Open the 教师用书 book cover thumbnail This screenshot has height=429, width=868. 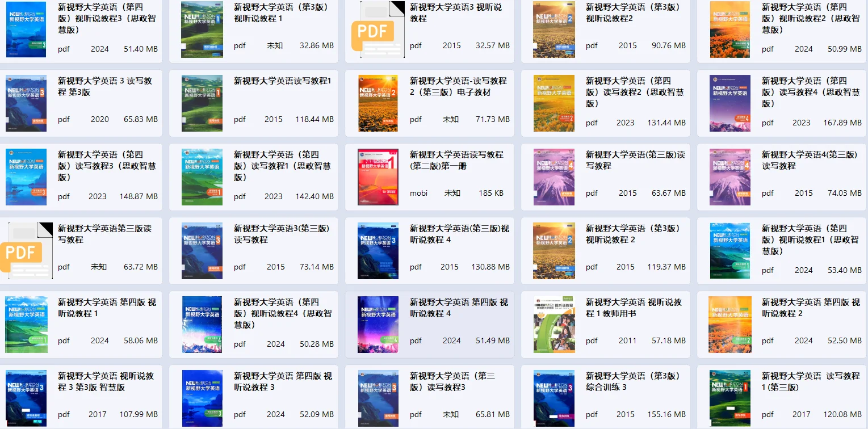(x=554, y=325)
